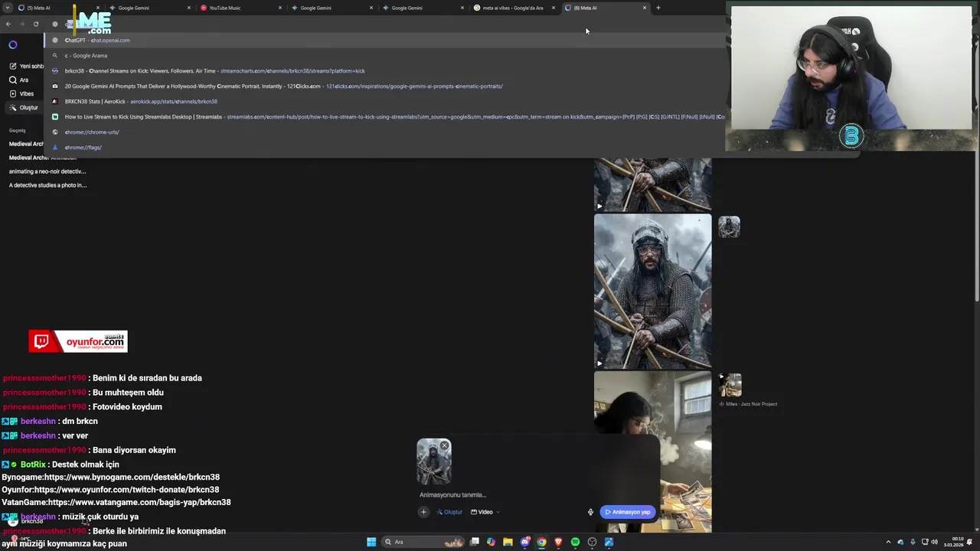Show hidden system tray icons
The height and width of the screenshot is (551, 980).
889,542
